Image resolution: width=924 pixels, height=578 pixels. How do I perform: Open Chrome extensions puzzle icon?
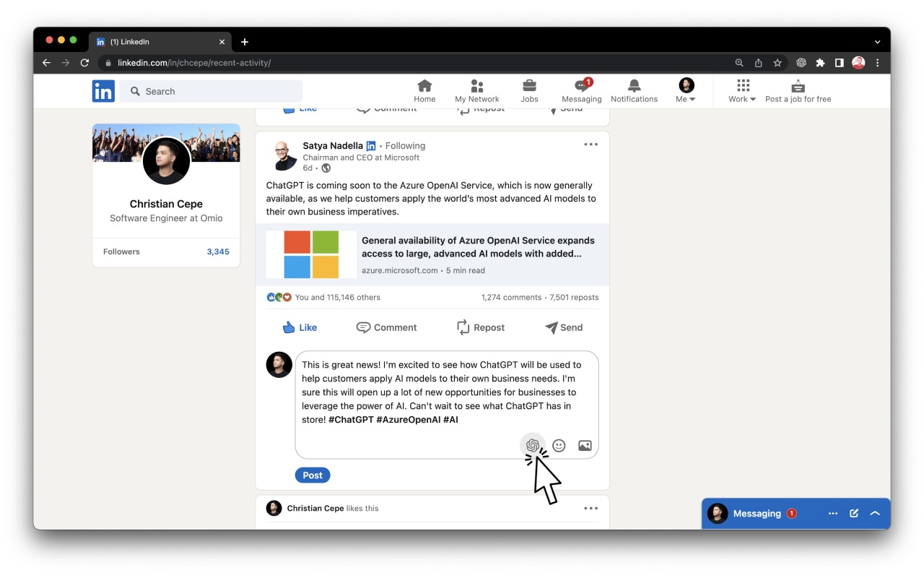coord(820,63)
